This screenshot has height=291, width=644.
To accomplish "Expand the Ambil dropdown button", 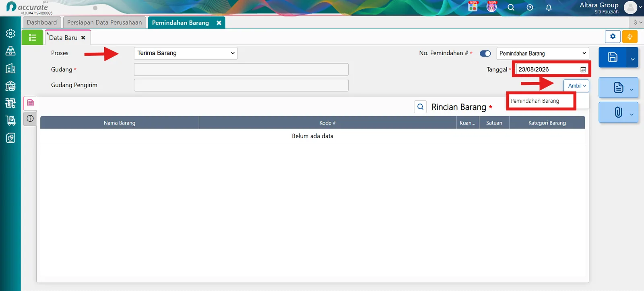I will [x=576, y=85].
